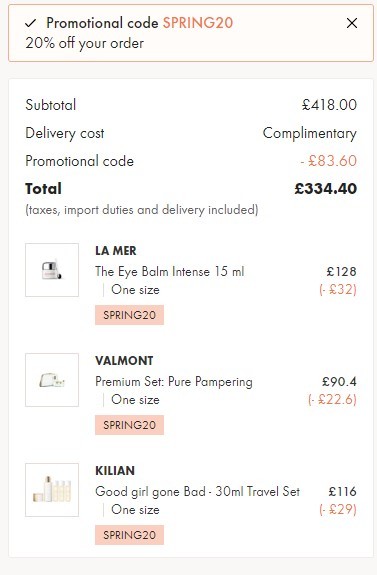Viewport: 377px width, 575px height.
Task: Click SPRING20 tag under Kilian item
Action: (129, 535)
